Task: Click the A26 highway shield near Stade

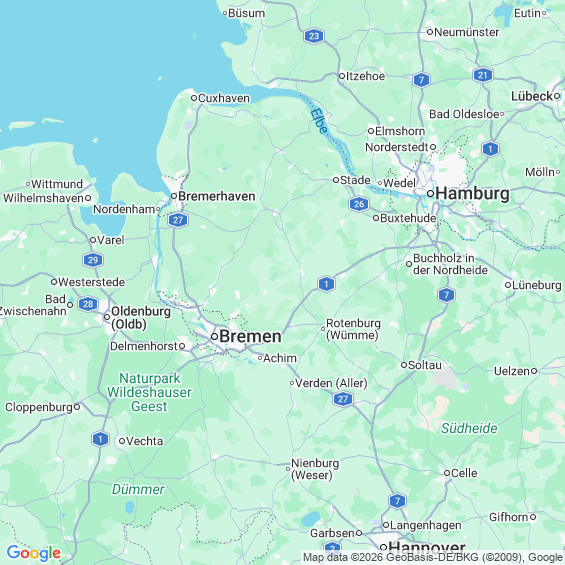Action: [359, 204]
